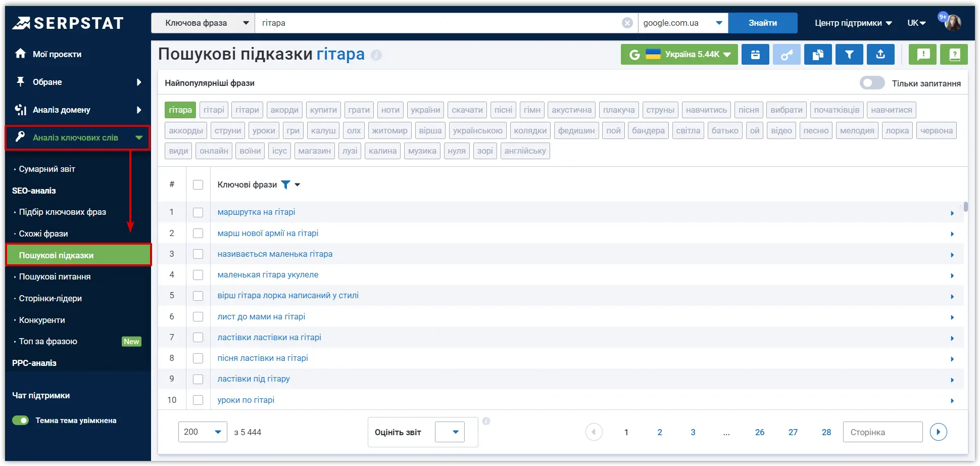Open Сумарний звіт in sidebar
Viewport: 980px width, 466px height.
[x=47, y=169]
